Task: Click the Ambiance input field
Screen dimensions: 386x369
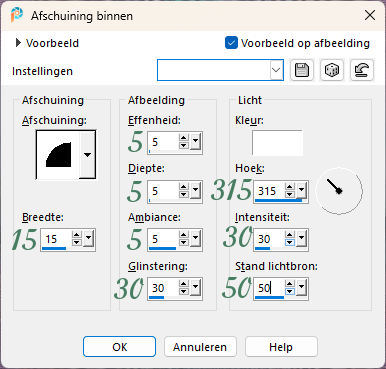Action: pyautogui.click(x=163, y=239)
